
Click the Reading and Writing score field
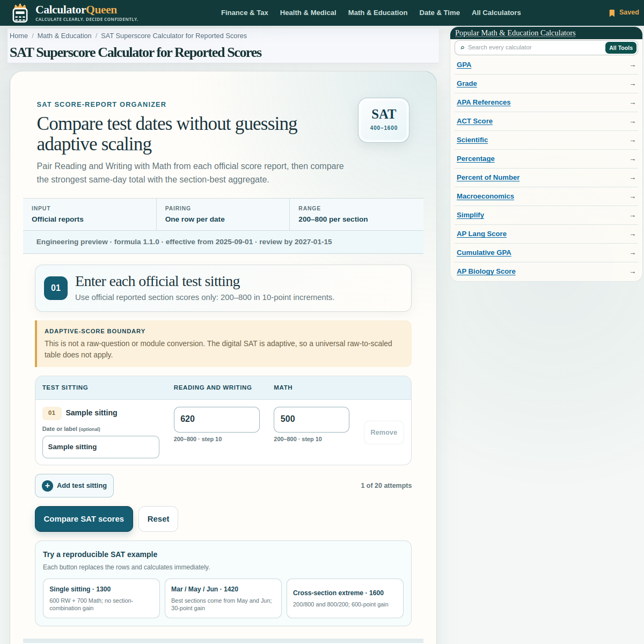point(217,419)
